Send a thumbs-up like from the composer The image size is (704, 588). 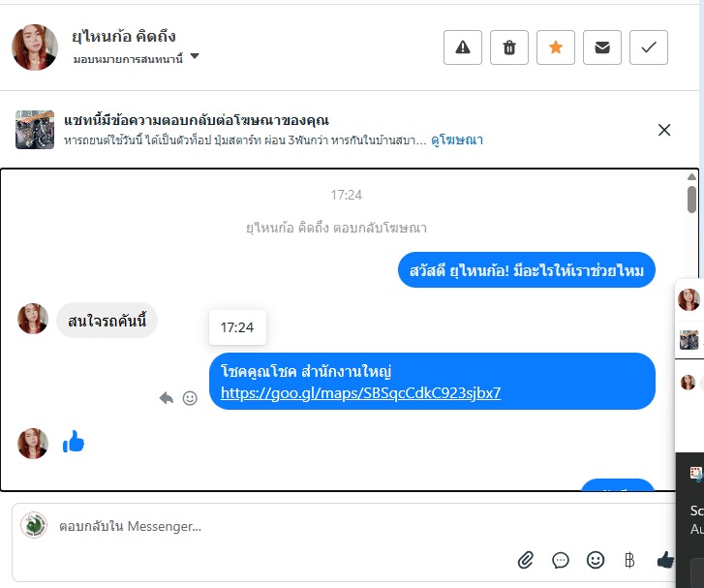[x=665, y=560]
